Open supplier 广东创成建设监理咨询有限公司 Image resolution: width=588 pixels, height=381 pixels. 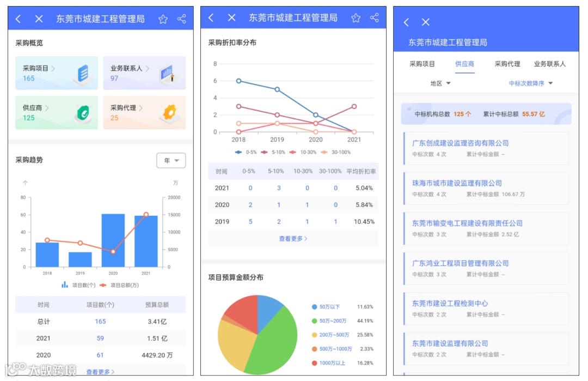coord(486,148)
